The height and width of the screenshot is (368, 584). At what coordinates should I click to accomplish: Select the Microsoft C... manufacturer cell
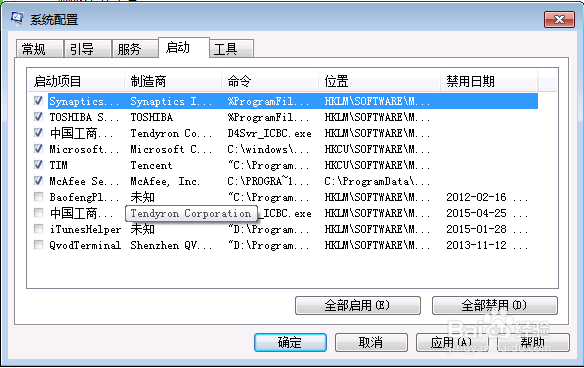[171, 149]
